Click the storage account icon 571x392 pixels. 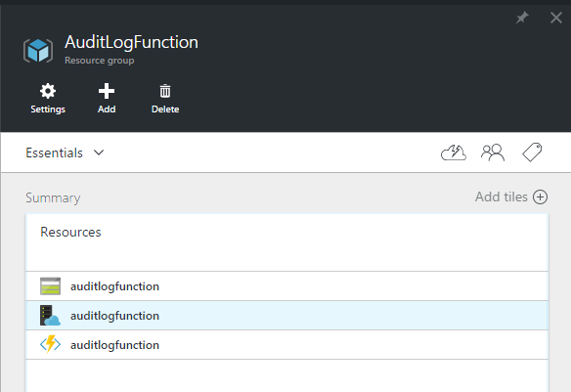tap(50, 286)
